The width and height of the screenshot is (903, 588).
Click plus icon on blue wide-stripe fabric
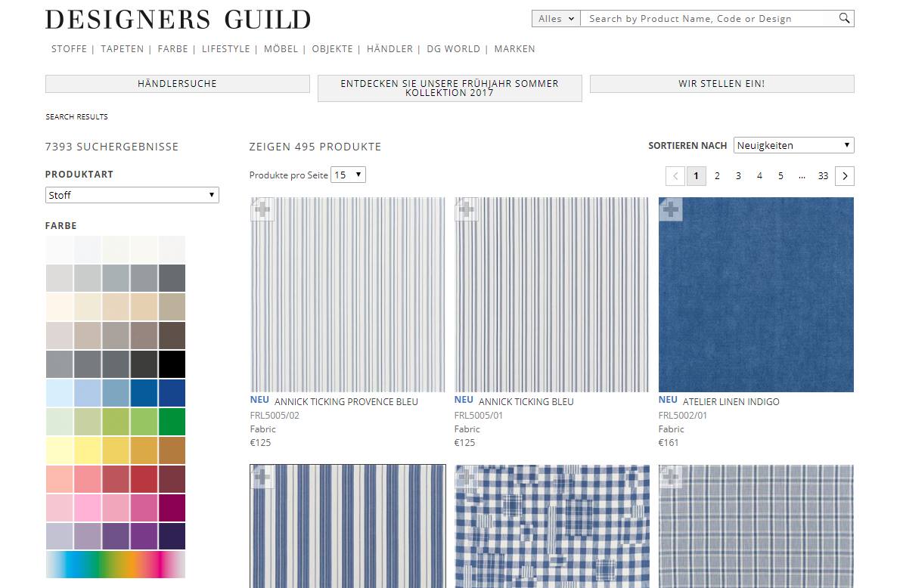click(x=262, y=477)
